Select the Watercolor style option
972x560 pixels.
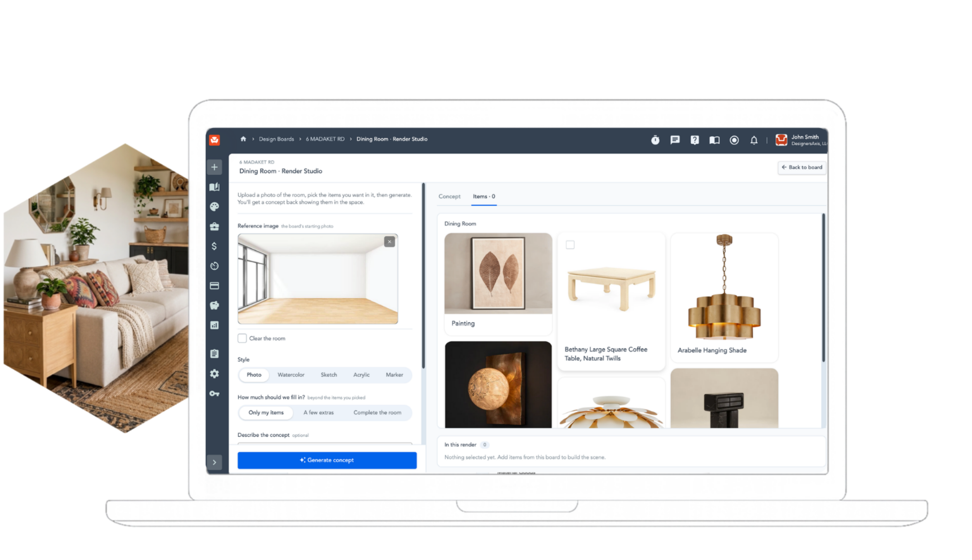(x=291, y=375)
